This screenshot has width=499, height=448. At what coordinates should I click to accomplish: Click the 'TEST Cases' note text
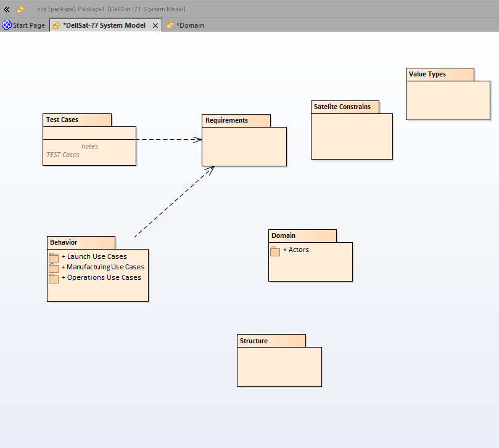click(63, 155)
